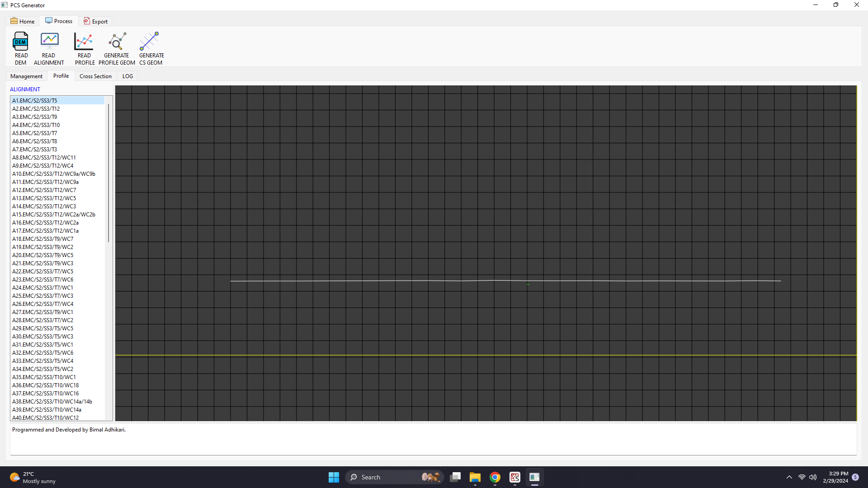Select alignment A38.EMC/S2/SS3/T10/WC14a/14b

[x=52, y=402]
